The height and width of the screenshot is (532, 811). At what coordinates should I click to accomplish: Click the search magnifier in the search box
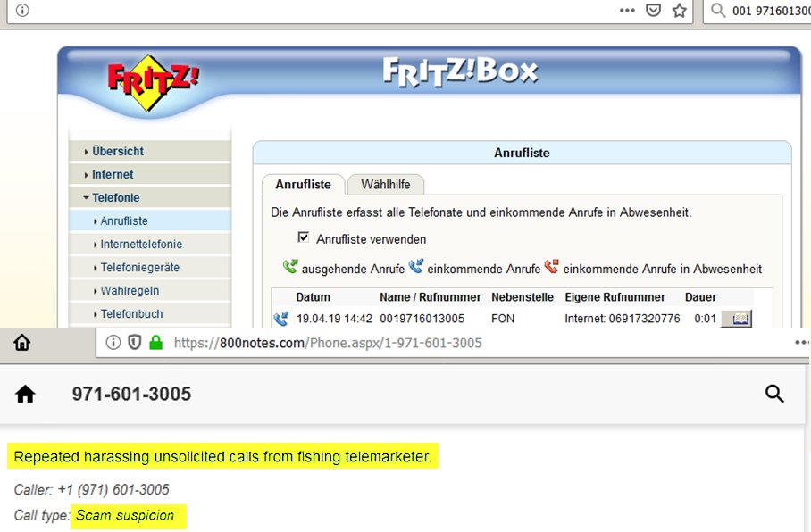coord(718,10)
